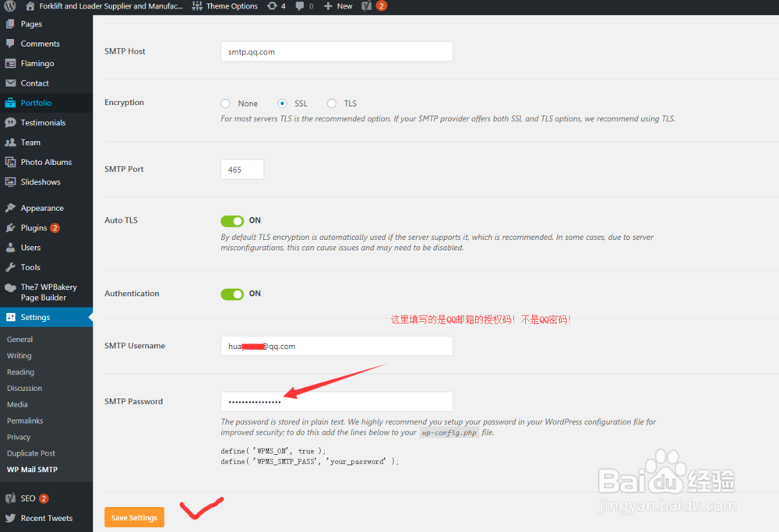Open the Discussion settings submenu item
This screenshot has height=532, width=779.
24,389
